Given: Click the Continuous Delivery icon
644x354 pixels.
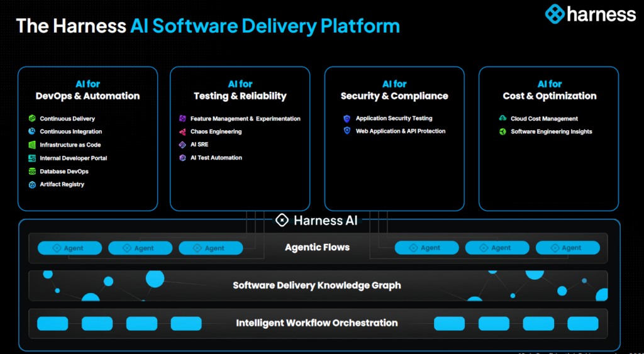Looking at the screenshot, I should [x=32, y=118].
